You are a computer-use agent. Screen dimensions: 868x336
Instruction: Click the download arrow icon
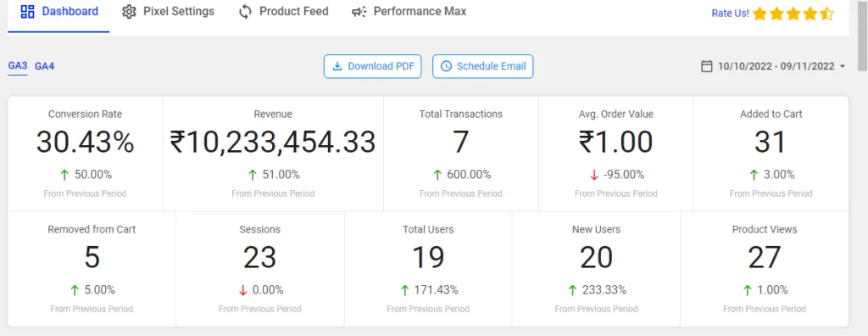click(337, 66)
